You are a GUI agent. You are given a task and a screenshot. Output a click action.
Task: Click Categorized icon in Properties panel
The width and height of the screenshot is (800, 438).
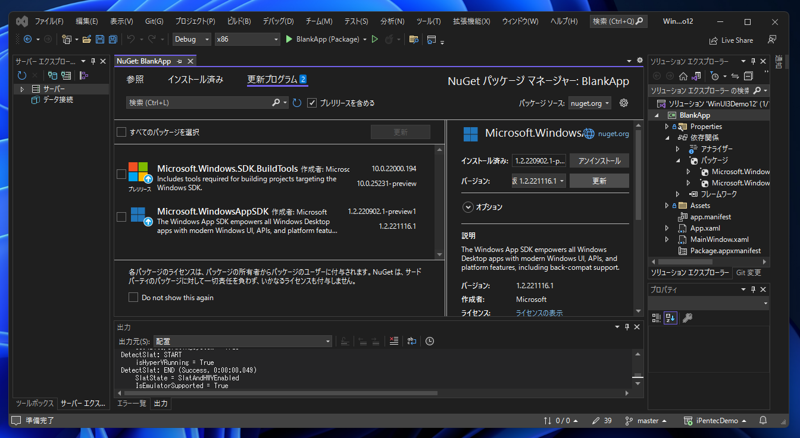pyautogui.click(x=656, y=318)
